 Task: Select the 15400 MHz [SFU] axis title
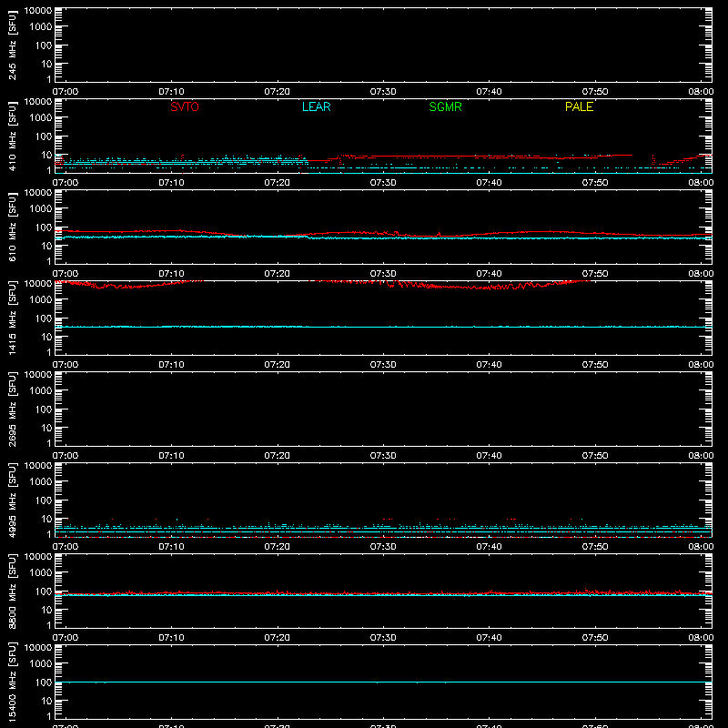[x=13, y=682]
